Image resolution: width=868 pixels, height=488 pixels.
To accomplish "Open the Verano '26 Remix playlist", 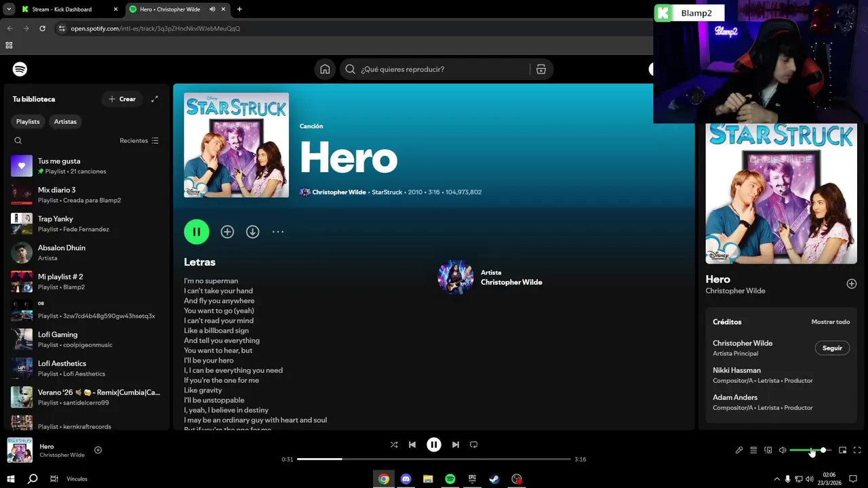I will pos(85,397).
